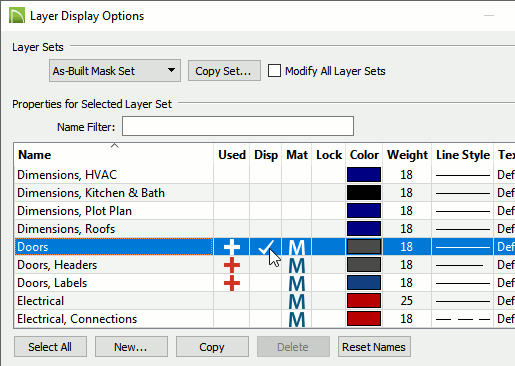
Task: Click into the Name Filter text field
Action: [238, 126]
